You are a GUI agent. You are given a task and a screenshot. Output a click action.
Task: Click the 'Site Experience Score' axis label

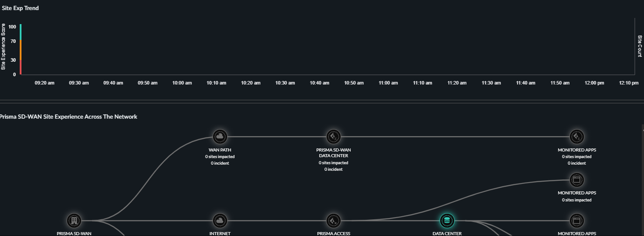click(x=4, y=46)
